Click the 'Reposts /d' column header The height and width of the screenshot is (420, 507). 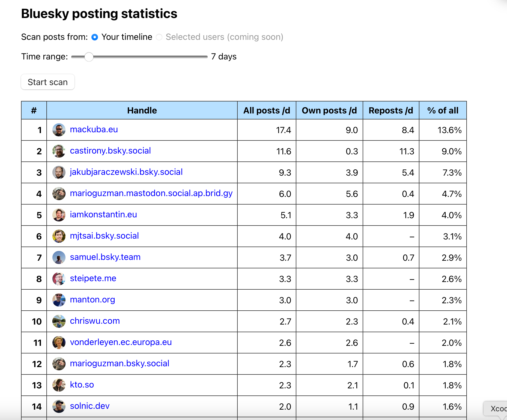tap(391, 110)
